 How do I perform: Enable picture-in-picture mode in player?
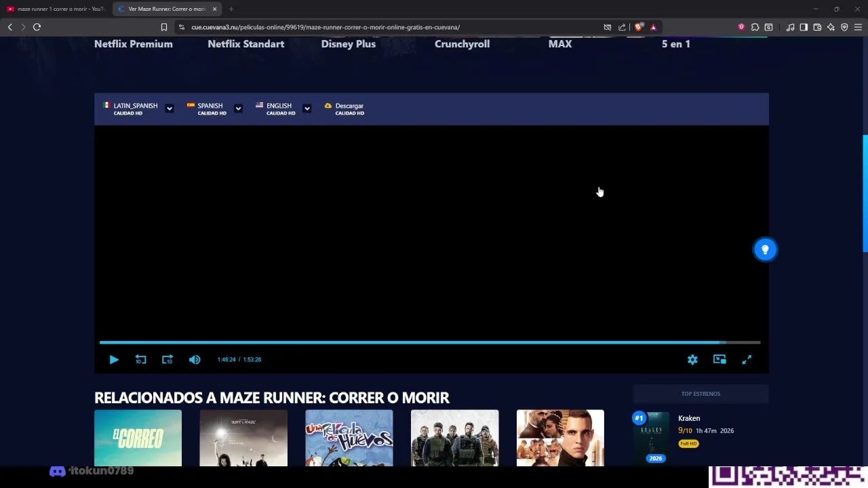pyautogui.click(x=719, y=360)
